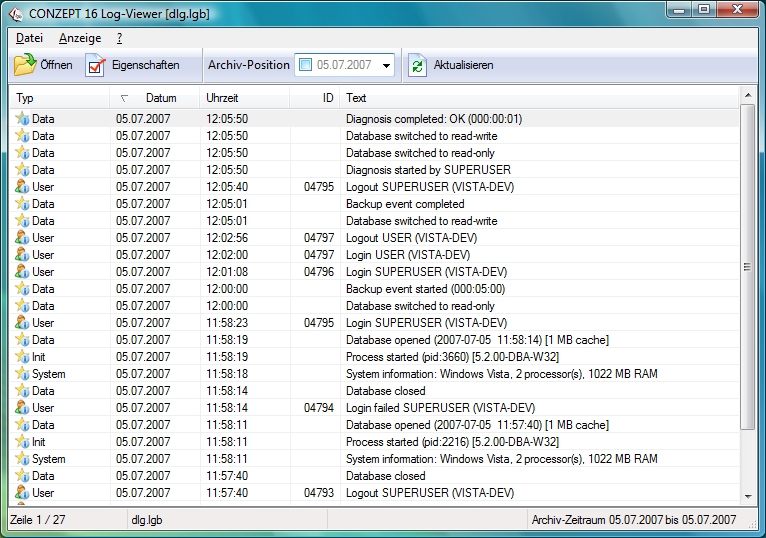Click time cell 12:02:56
The image size is (766, 538).
[x=227, y=237]
